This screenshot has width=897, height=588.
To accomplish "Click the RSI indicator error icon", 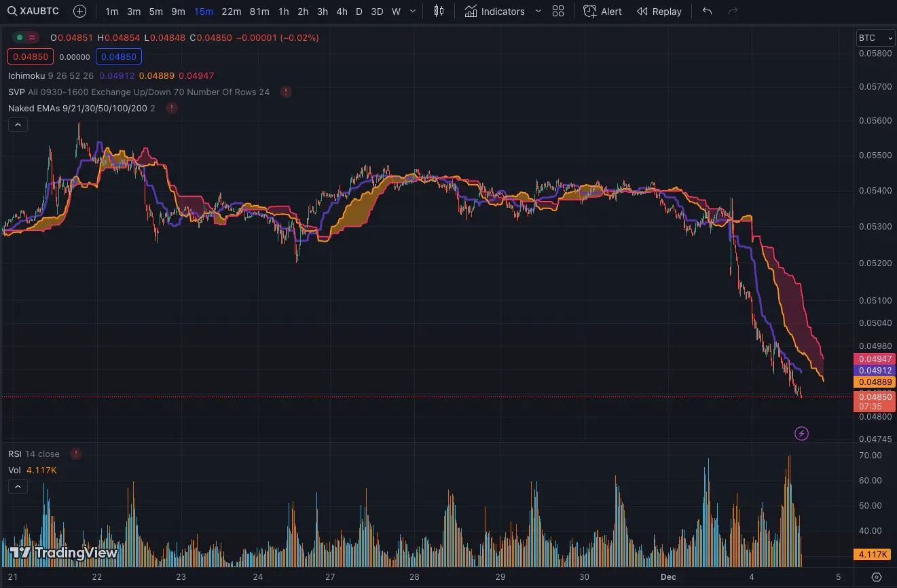I will point(75,454).
